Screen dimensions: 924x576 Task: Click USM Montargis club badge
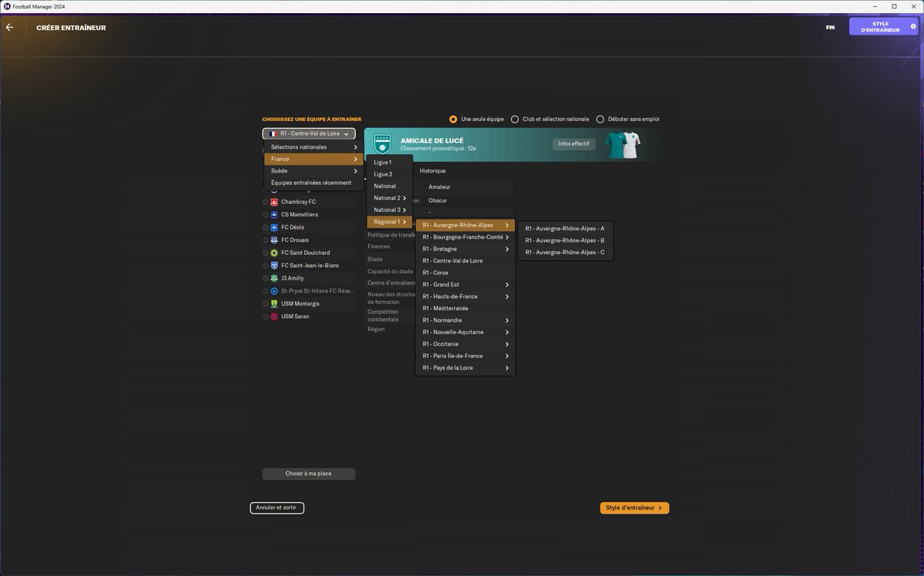274,303
